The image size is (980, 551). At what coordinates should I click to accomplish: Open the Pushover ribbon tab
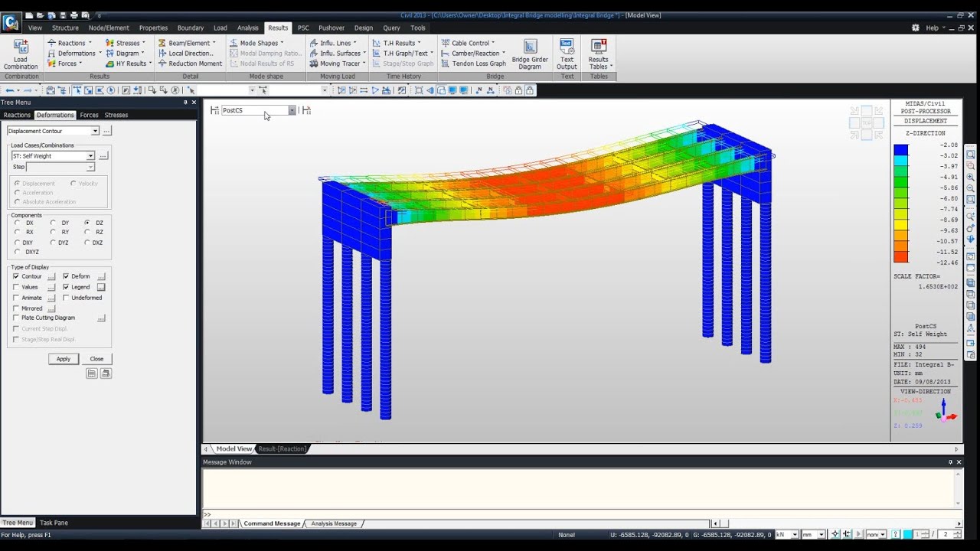point(332,28)
